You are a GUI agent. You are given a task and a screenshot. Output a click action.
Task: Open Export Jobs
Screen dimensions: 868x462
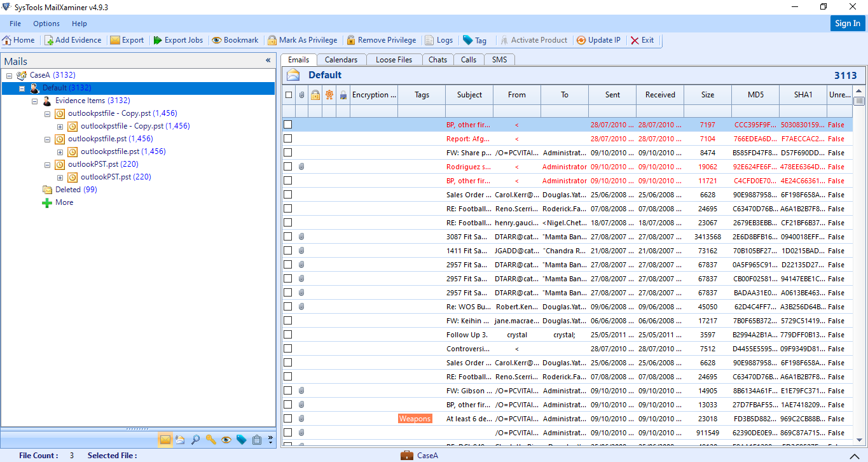point(178,40)
